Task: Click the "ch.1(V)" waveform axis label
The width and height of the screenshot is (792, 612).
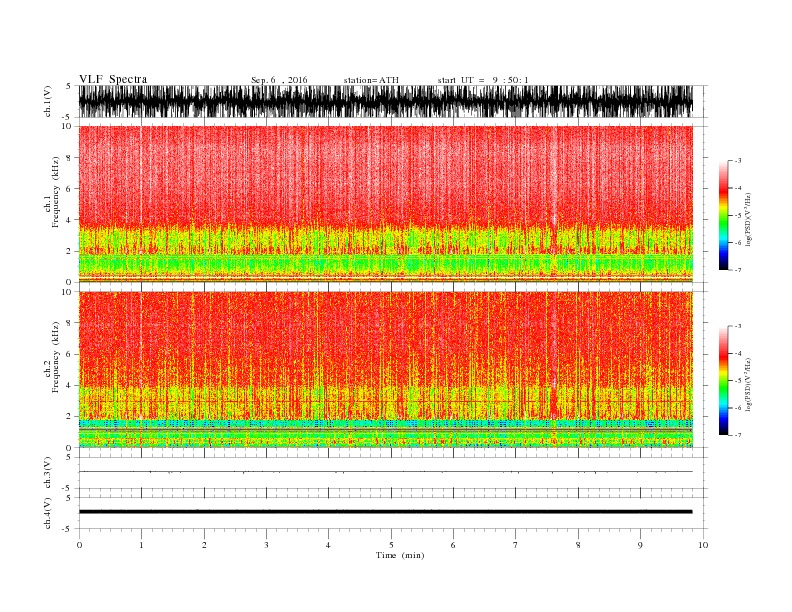Action: point(48,101)
